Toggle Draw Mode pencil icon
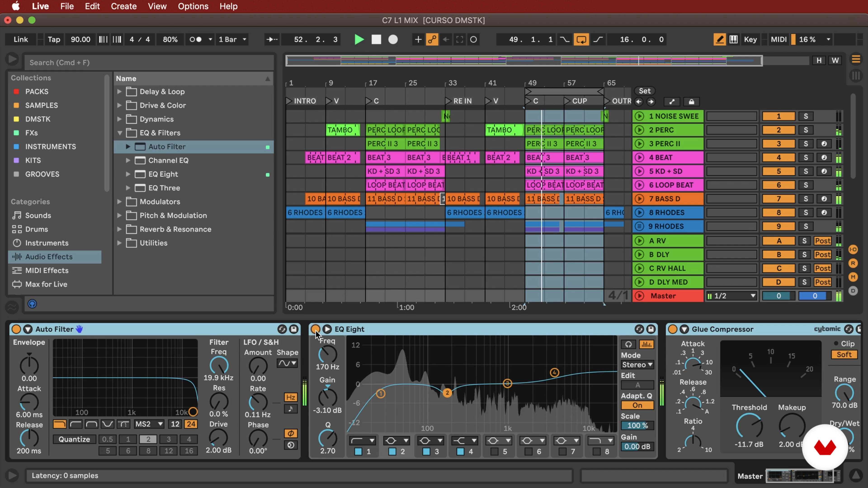Viewport: 868px width, 488px height. 719,39
